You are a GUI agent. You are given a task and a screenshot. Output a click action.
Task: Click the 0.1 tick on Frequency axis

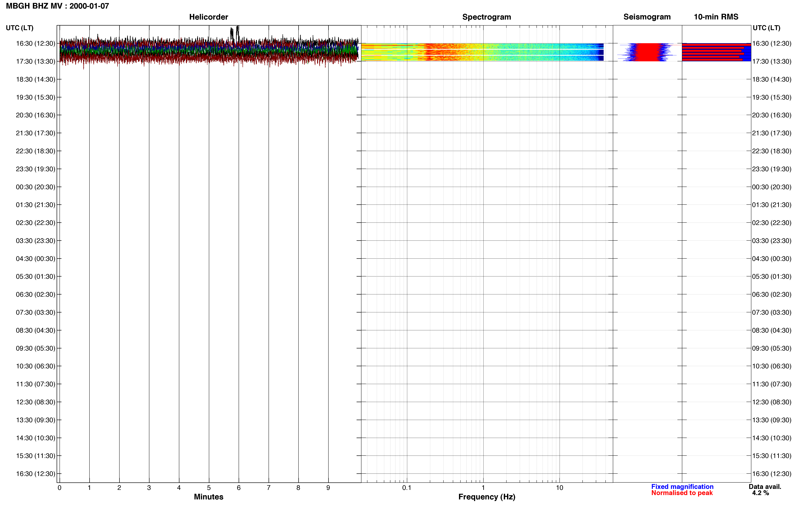407,488
